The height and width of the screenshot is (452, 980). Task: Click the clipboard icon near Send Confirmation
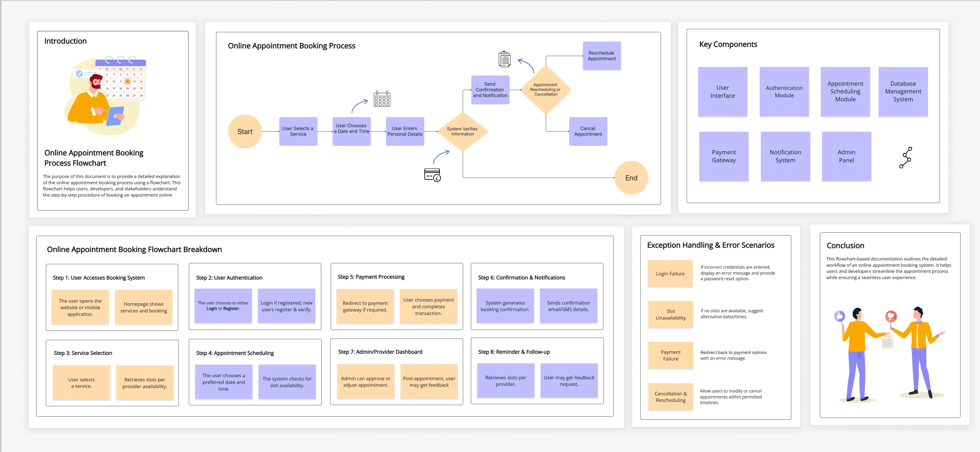pos(504,59)
